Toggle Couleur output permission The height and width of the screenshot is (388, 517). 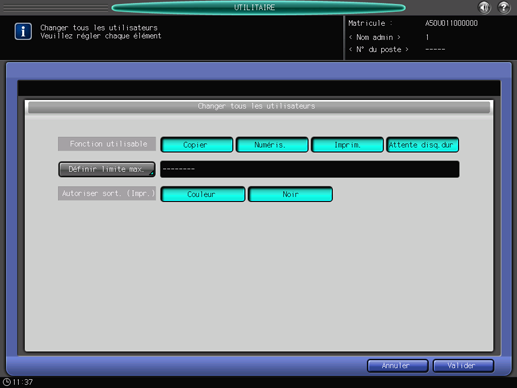pos(203,194)
